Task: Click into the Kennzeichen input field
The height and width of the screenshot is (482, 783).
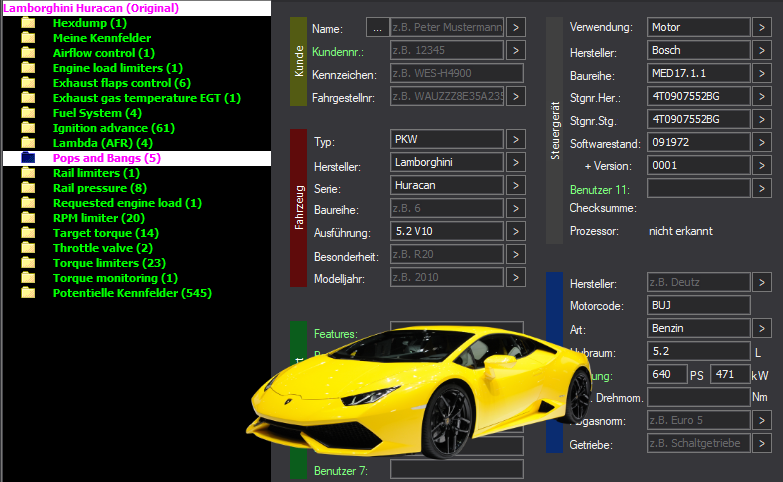Action: click(457, 73)
